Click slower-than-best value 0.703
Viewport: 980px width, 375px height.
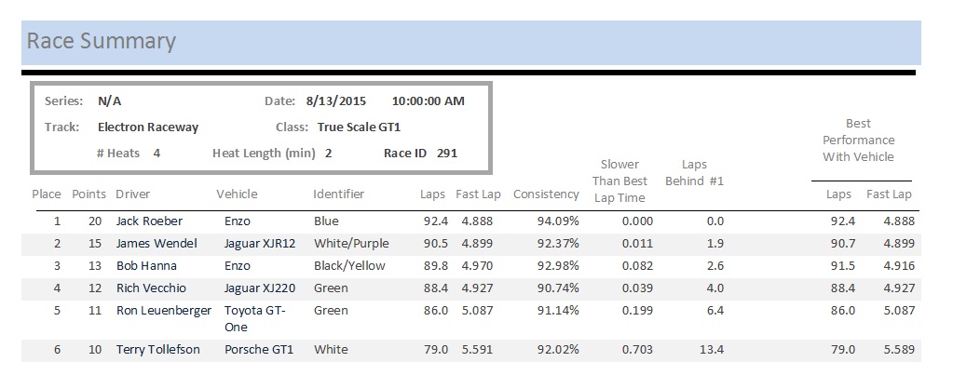point(637,350)
